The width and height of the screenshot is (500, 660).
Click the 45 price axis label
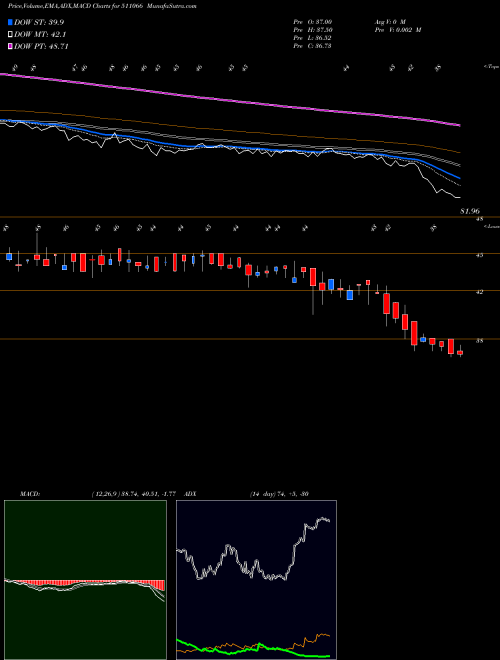point(480,255)
